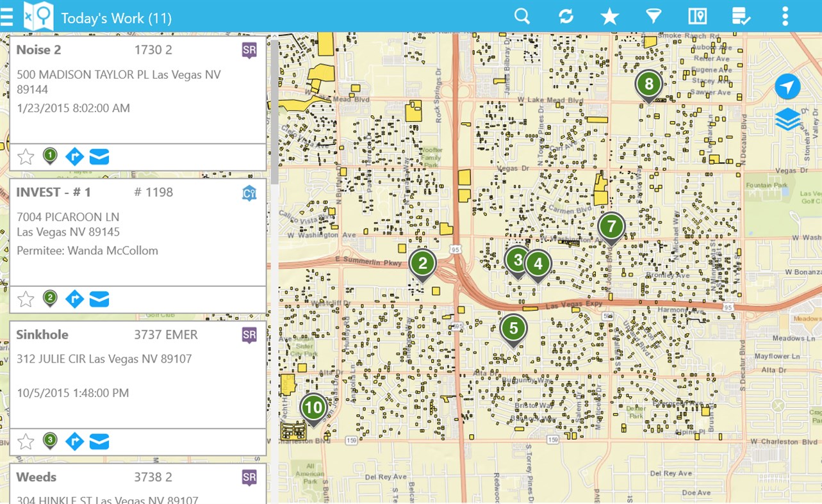Open the map layers control

point(787,119)
